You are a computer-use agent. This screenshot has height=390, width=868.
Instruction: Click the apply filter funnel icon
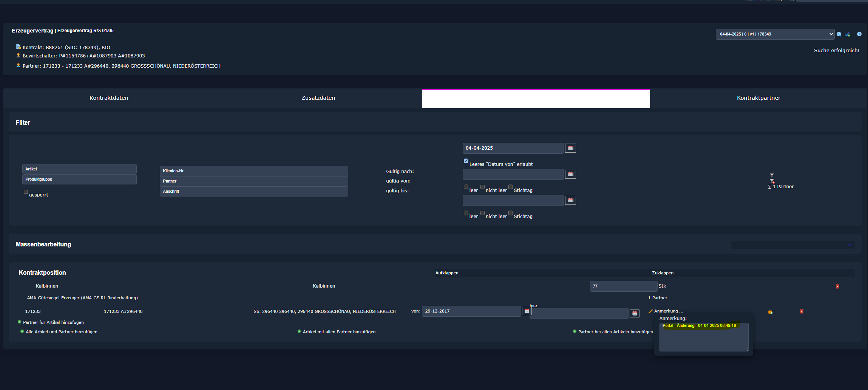point(772,175)
